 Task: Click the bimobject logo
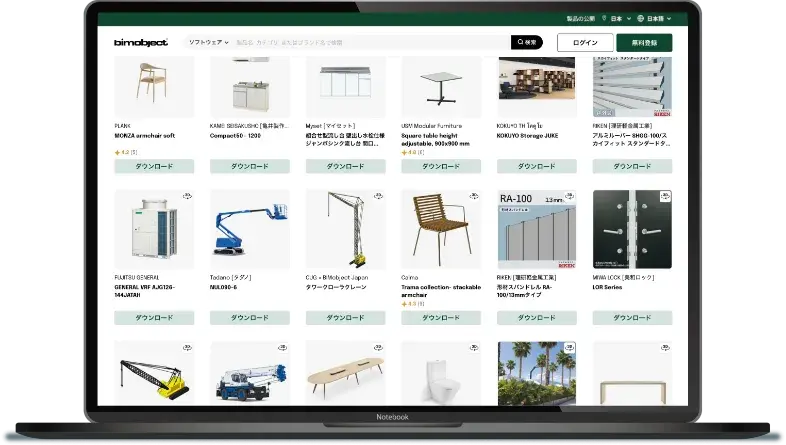[x=141, y=43]
